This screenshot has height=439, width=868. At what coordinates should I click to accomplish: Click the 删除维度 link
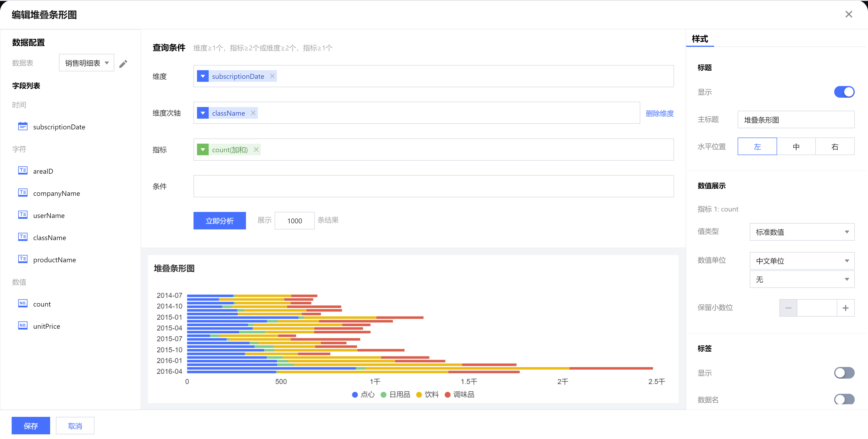(659, 113)
